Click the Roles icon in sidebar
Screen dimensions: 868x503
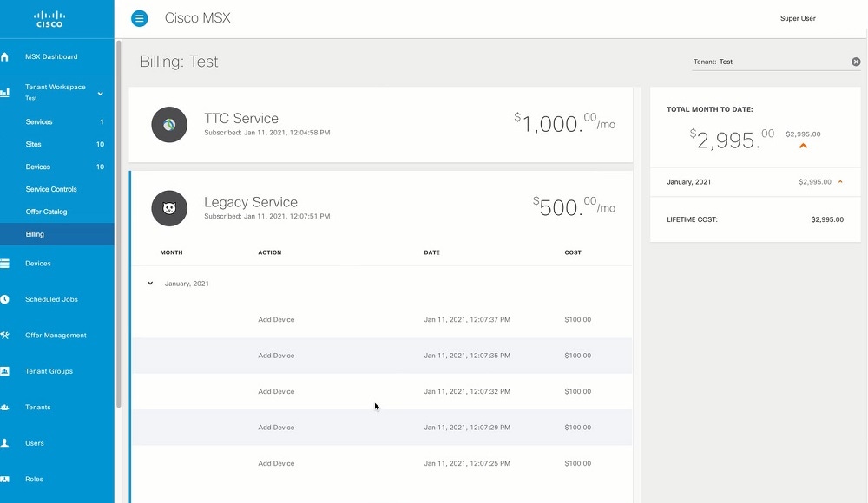point(4,480)
